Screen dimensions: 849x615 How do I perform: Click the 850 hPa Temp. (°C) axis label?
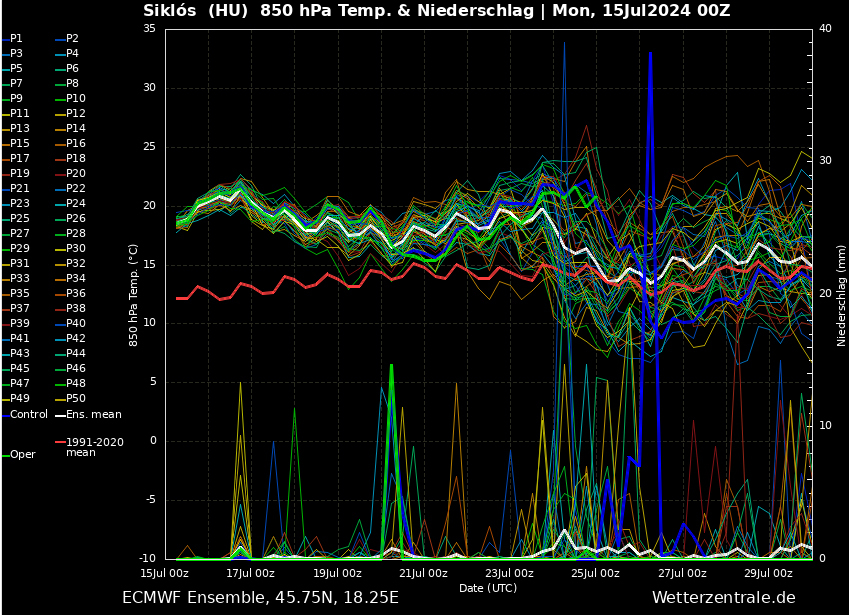(x=133, y=294)
